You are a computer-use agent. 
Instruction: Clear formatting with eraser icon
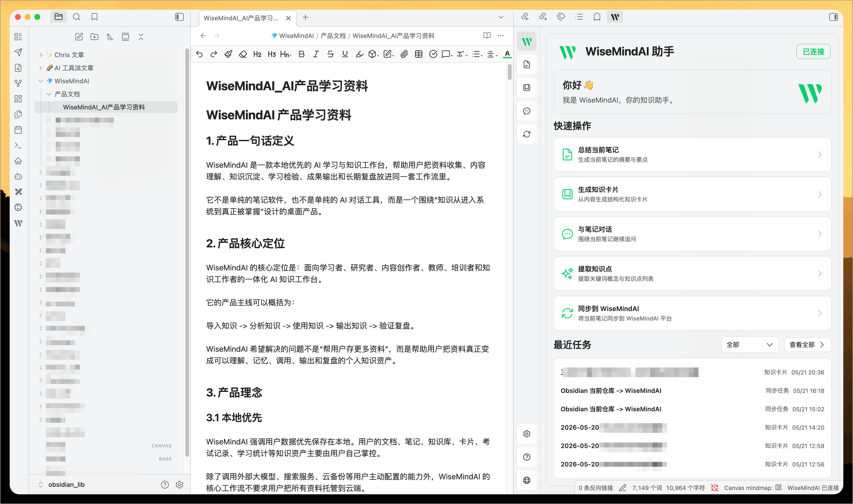click(243, 54)
